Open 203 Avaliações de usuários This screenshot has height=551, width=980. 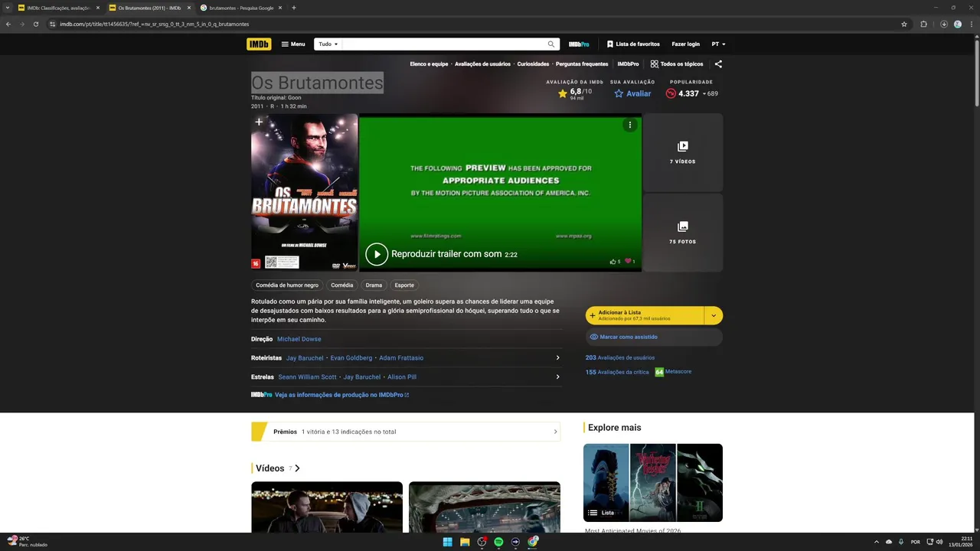pos(620,357)
